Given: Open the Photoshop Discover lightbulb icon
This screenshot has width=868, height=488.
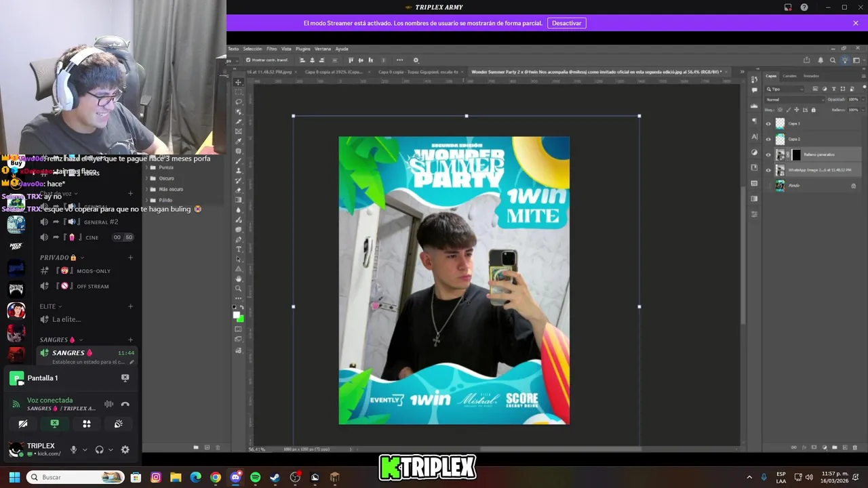Looking at the screenshot, I should click(x=845, y=60).
